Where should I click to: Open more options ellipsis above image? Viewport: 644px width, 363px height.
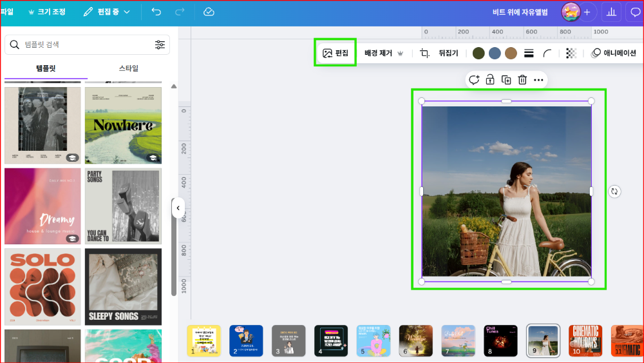click(538, 80)
